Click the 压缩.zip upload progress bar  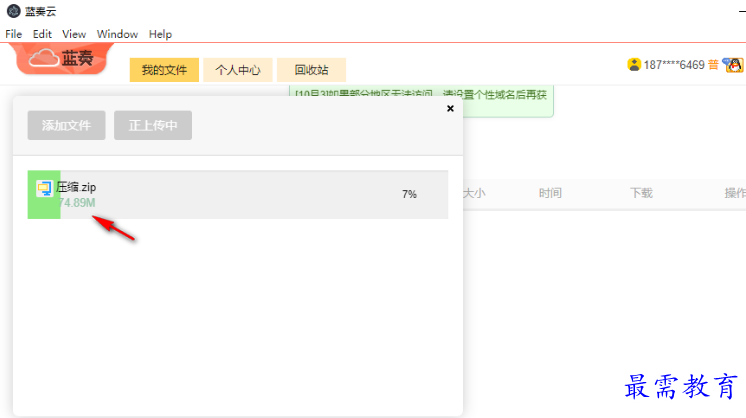pyautogui.click(x=238, y=194)
